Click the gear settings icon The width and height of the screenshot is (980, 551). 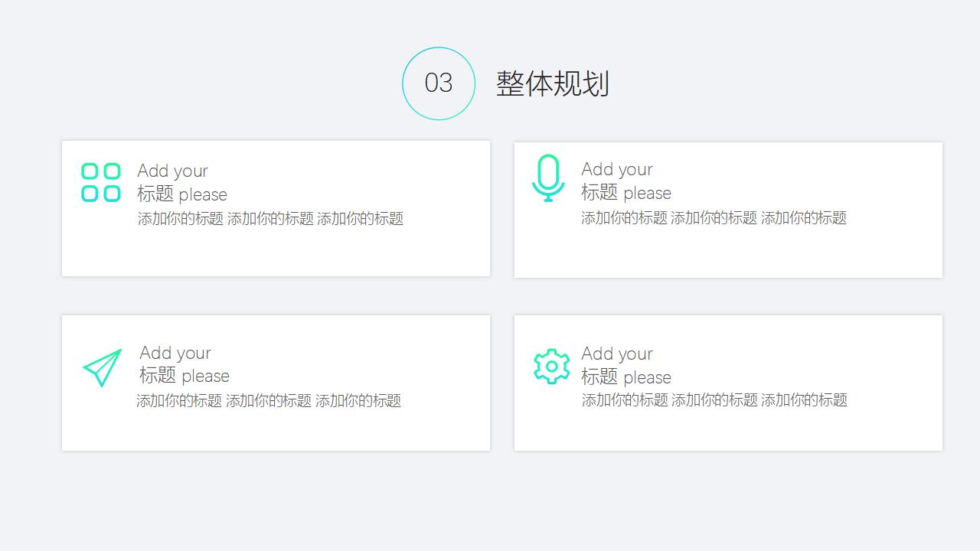(552, 367)
